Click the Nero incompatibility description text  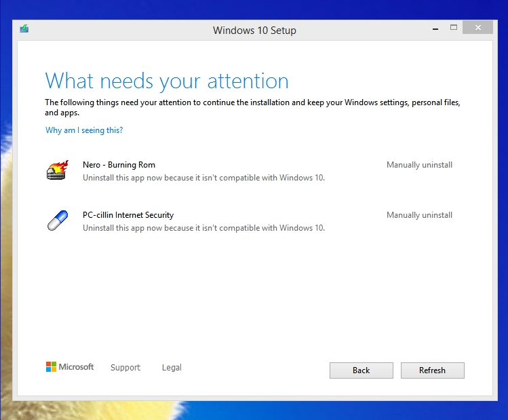203,178
